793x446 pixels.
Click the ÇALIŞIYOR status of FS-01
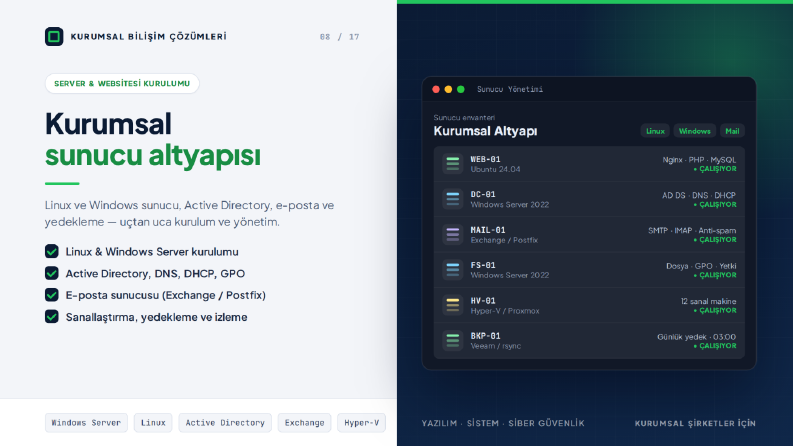715,275
